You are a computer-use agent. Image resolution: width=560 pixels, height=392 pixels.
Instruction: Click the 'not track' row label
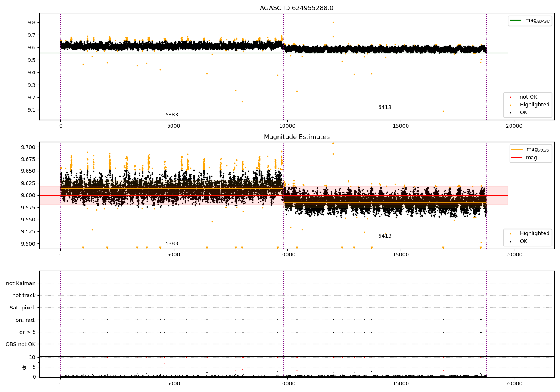point(24,295)
